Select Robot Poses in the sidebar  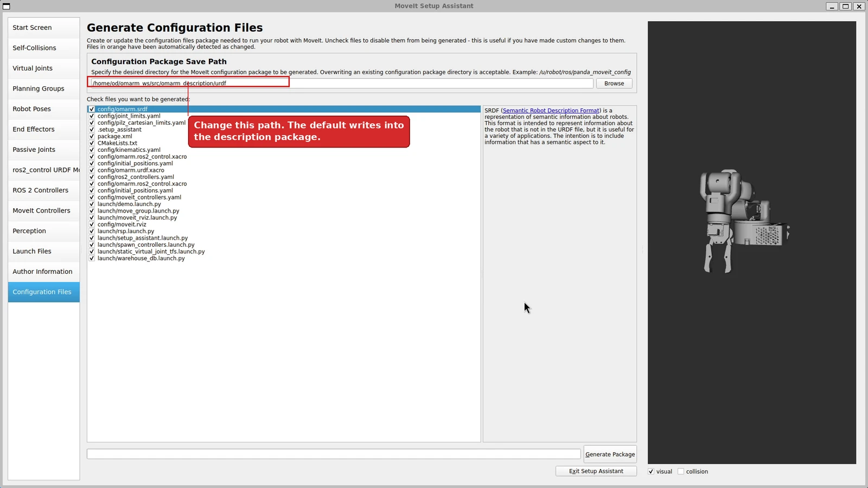pyautogui.click(x=43, y=109)
